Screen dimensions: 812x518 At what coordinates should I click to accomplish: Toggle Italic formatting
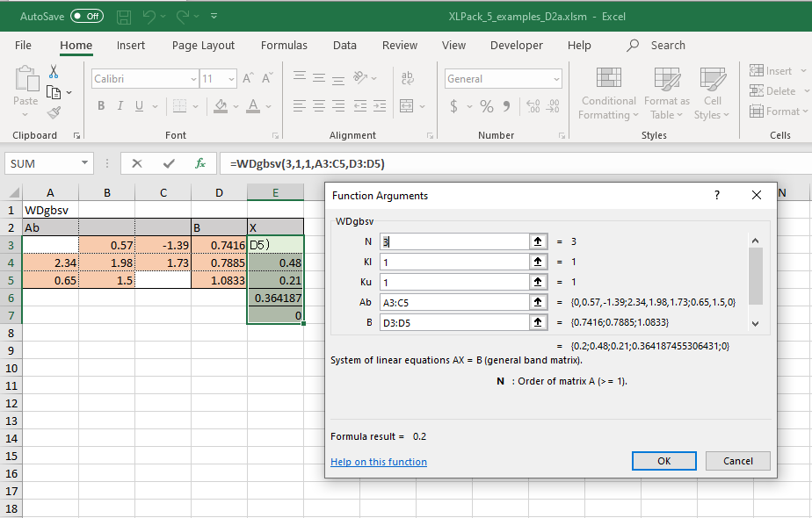[x=120, y=106]
